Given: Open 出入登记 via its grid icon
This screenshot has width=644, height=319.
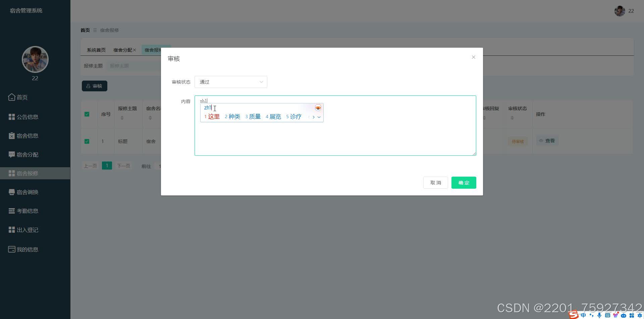Looking at the screenshot, I should (12, 230).
